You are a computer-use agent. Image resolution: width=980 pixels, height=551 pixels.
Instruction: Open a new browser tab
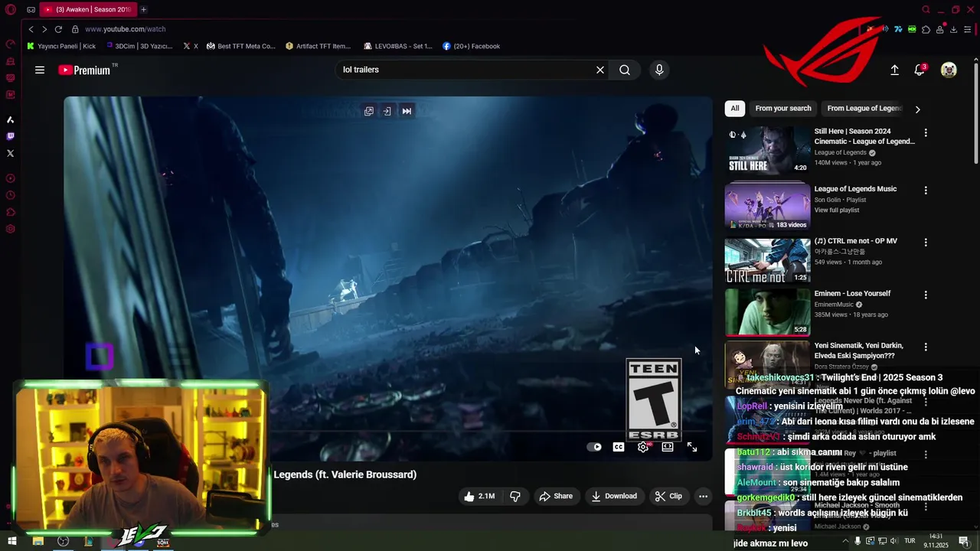click(143, 9)
